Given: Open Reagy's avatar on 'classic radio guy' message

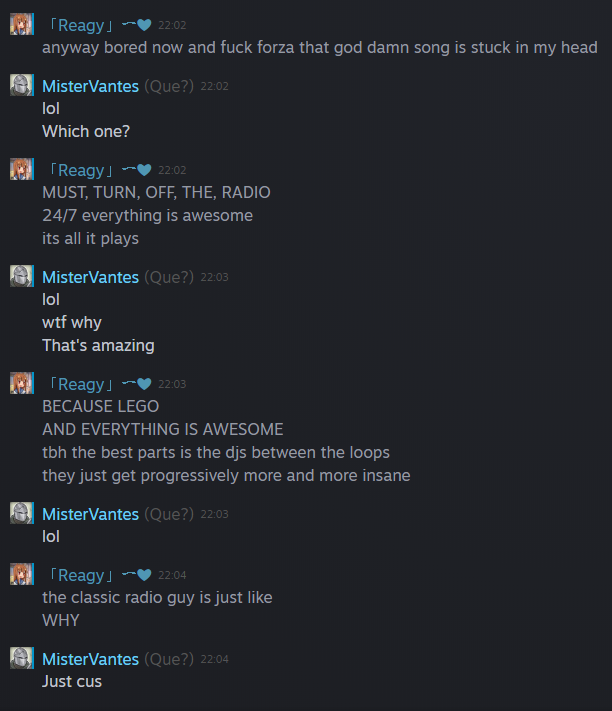Looking at the screenshot, I should click(x=22, y=574).
